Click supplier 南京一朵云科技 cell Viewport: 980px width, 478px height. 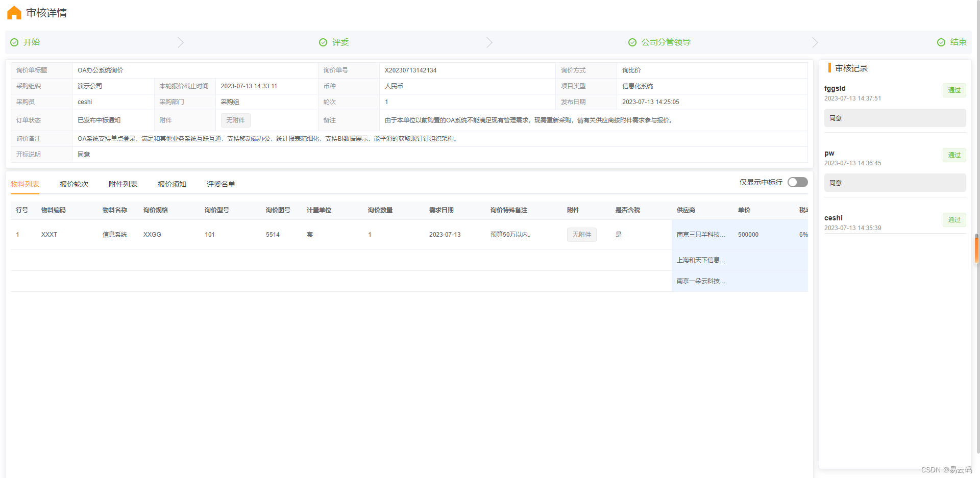pyautogui.click(x=701, y=281)
